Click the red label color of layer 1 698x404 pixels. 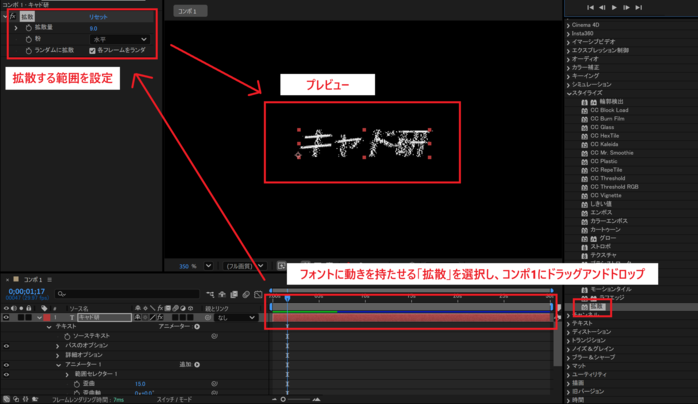pyautogui.click(x=47, y=318)
